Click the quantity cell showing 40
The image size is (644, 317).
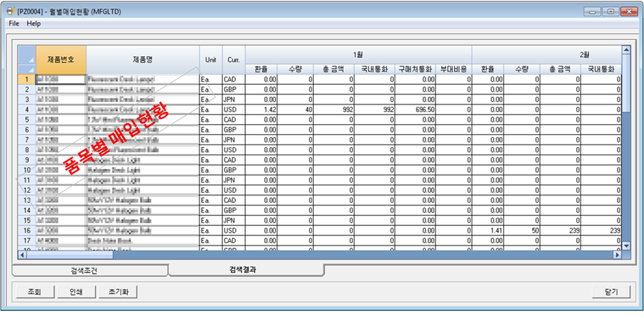coord(295,110)
